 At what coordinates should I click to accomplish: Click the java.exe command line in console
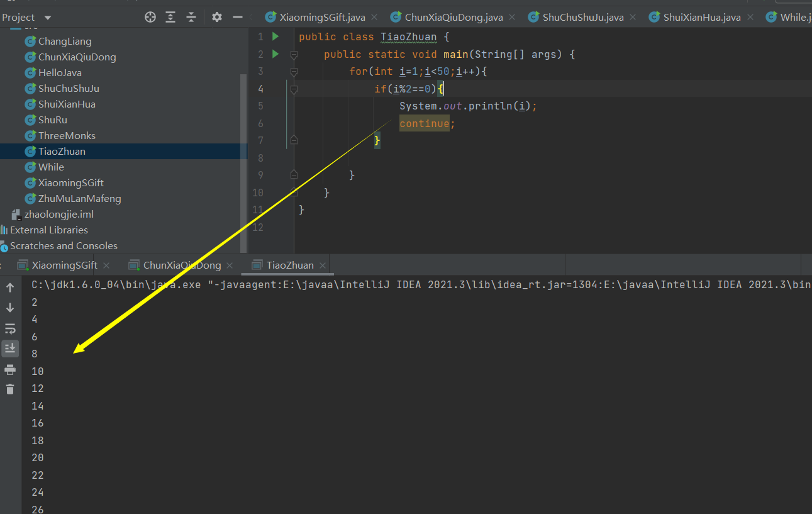(421, 285)
